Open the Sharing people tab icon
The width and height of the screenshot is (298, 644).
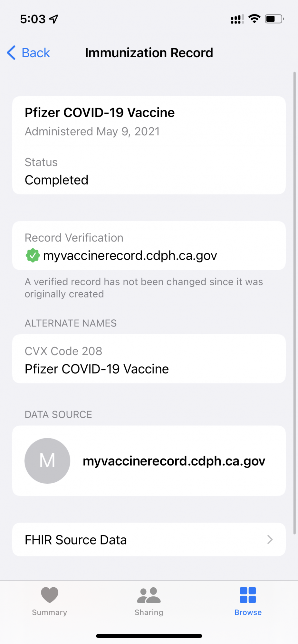point(149,595)
